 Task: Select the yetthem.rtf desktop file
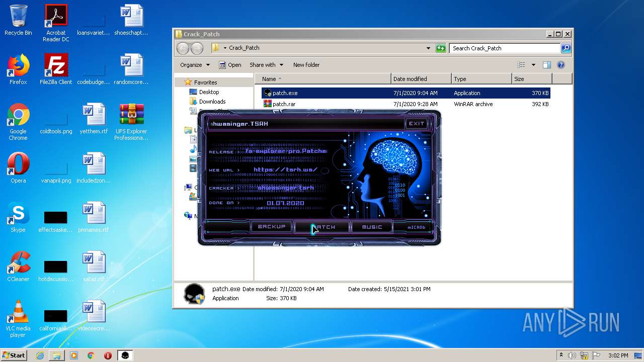(94, 119)
